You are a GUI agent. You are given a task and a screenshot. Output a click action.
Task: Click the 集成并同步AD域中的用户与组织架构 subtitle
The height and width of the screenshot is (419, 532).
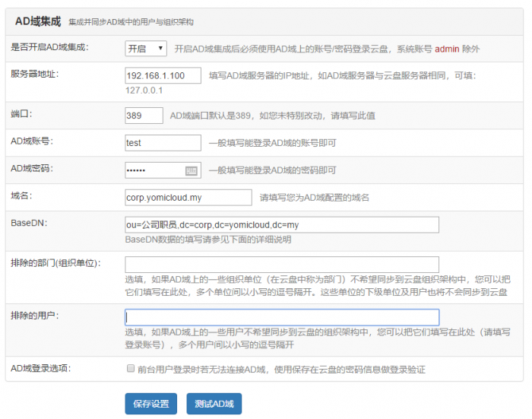pos(131,22)
